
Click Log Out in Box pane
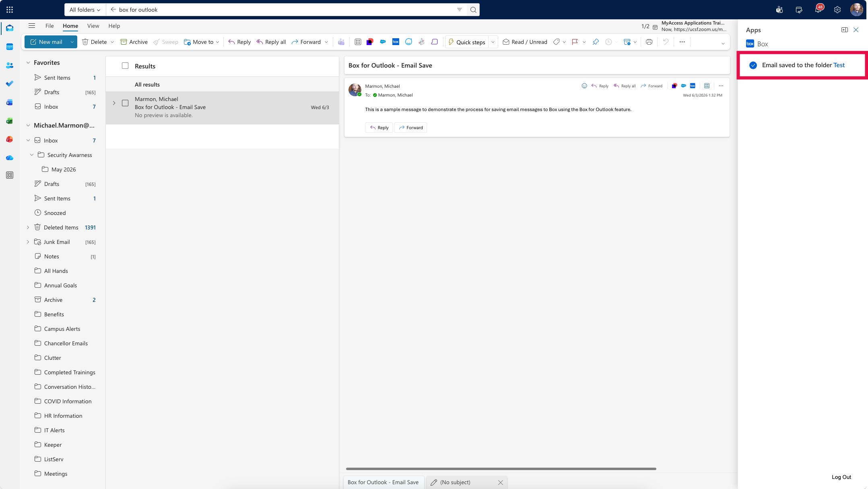[x=841, y=477]
